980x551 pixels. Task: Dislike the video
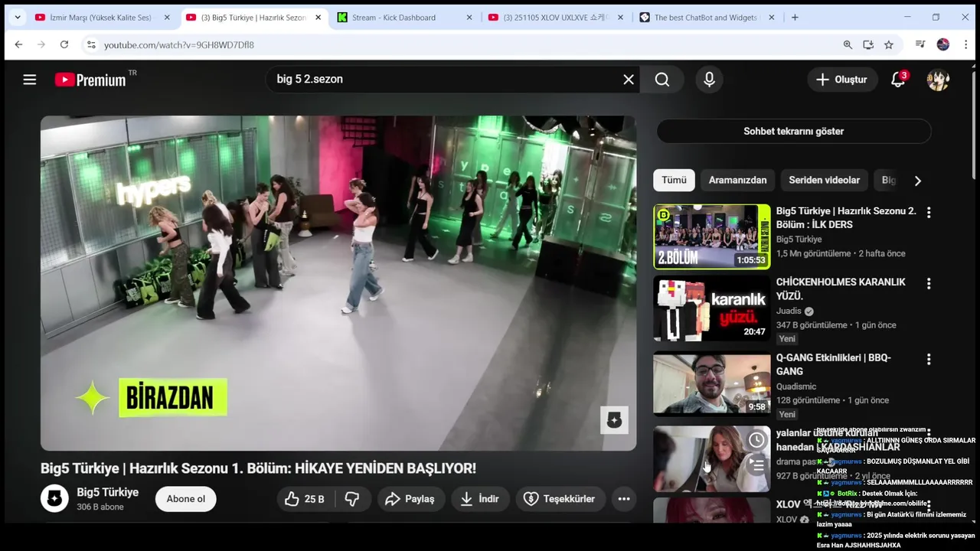(x=352, y=499)
